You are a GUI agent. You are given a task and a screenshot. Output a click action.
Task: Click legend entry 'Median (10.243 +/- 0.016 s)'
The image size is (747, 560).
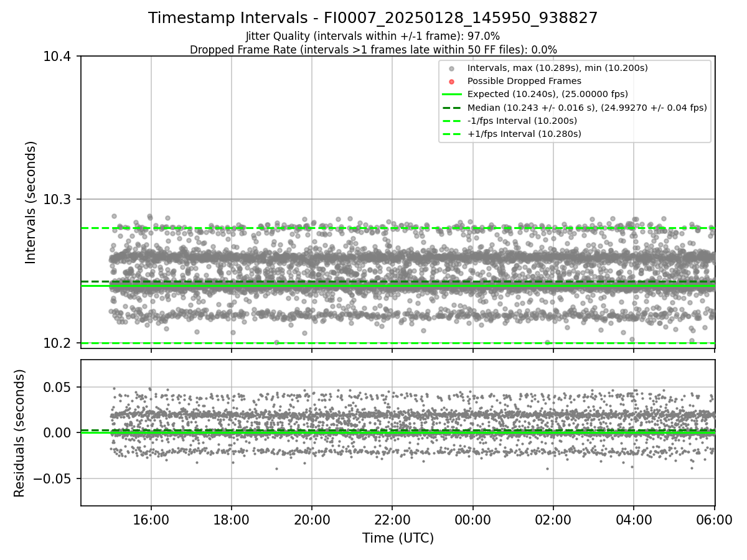(x=587, y=108)
